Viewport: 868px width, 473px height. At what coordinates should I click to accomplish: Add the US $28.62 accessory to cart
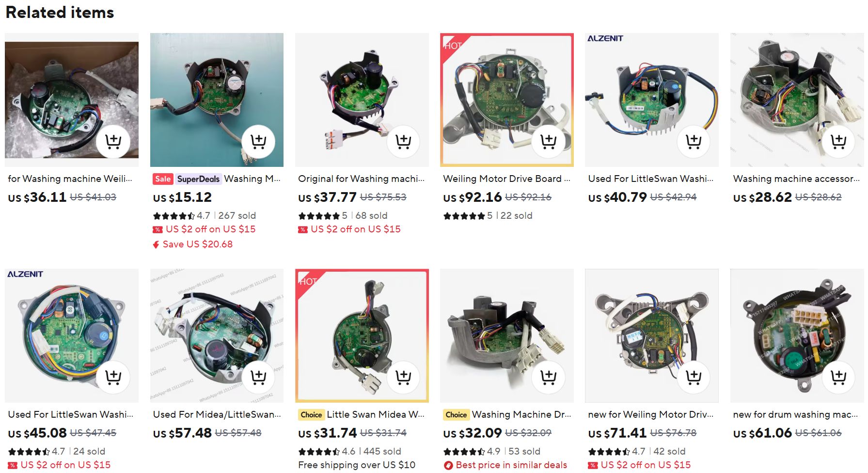pos(838,141)
